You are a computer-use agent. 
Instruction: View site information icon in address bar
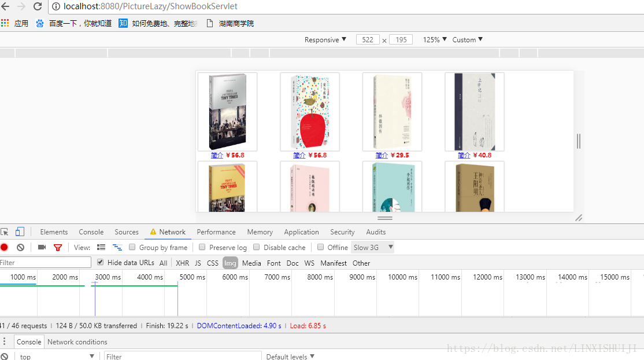(56, 6)
